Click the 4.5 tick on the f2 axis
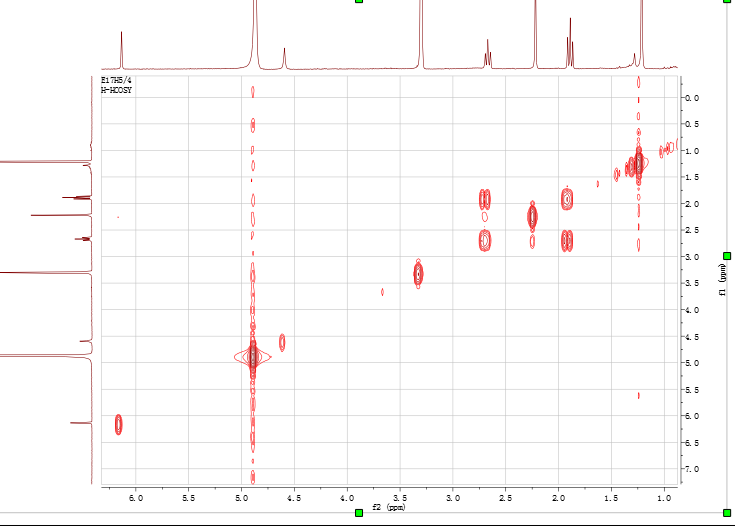The height and width of the screenshot is (526, 735). pyautogui.click(x=294, y=498)
